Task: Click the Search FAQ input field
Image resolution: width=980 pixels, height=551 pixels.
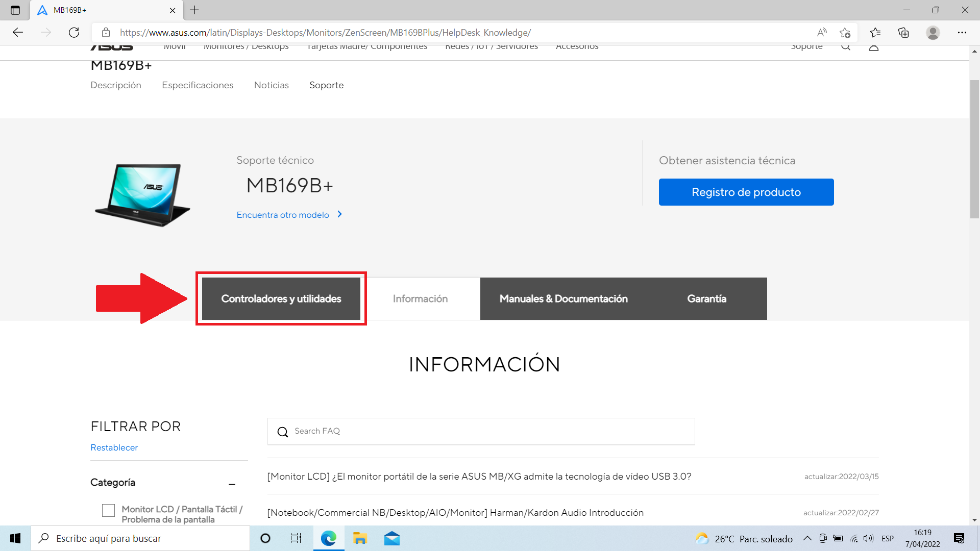Action: coord(490,431)
